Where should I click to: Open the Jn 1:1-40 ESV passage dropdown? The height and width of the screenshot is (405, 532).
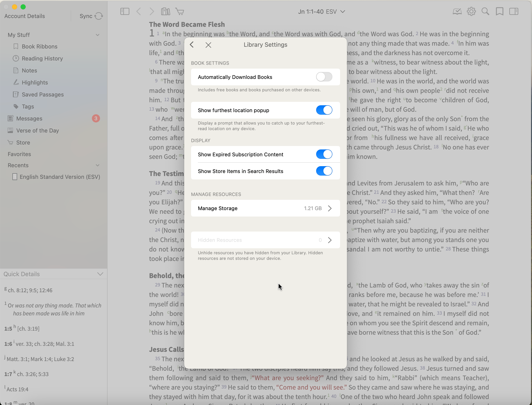(321, 12)
